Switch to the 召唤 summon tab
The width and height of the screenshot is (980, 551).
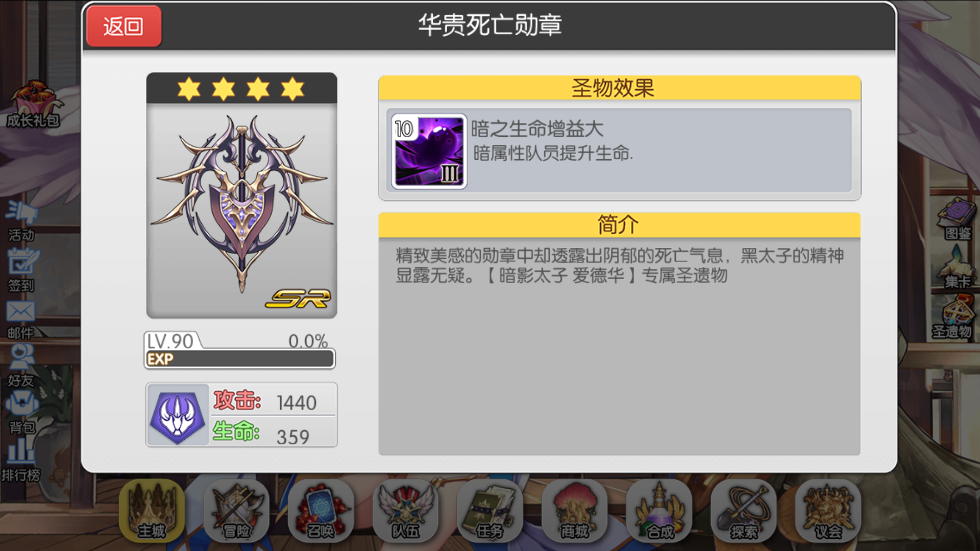(321, 511)
